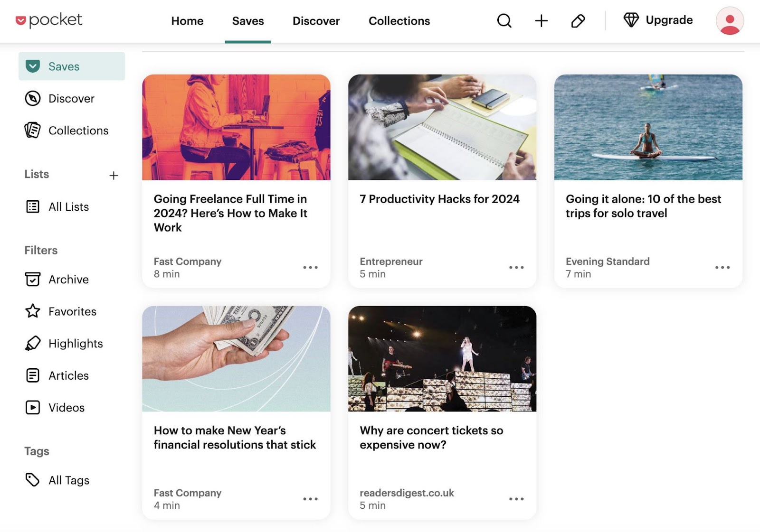Open options menu for Going Freelance article

(x=310, y=268)
